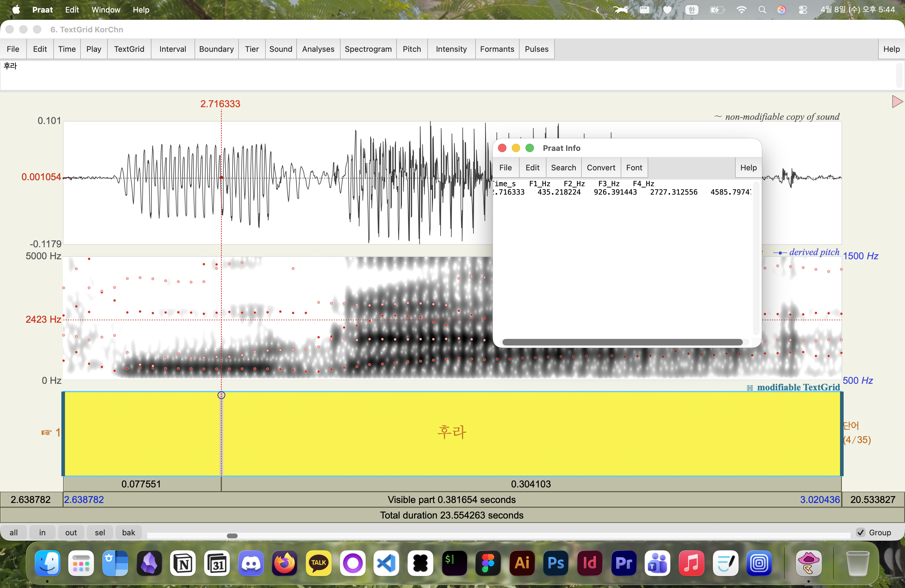Open Discord from the dock
905x588 pixels.
click(x=250, y=563)
